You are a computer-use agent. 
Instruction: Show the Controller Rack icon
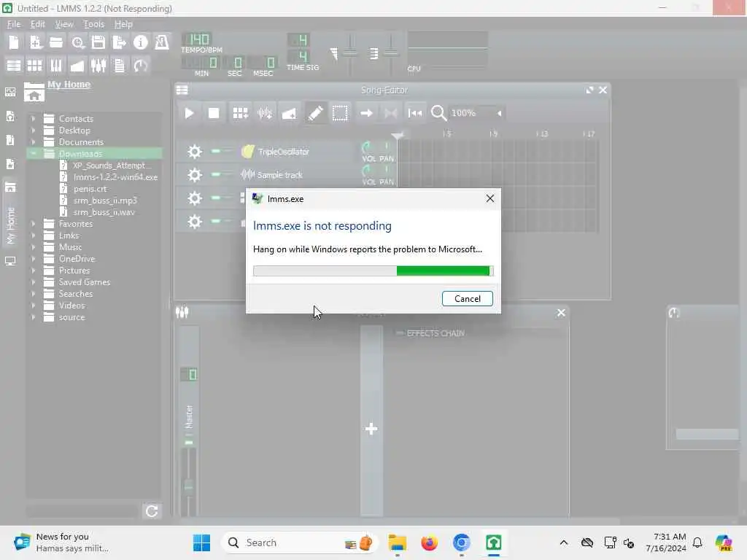[141, 65]
